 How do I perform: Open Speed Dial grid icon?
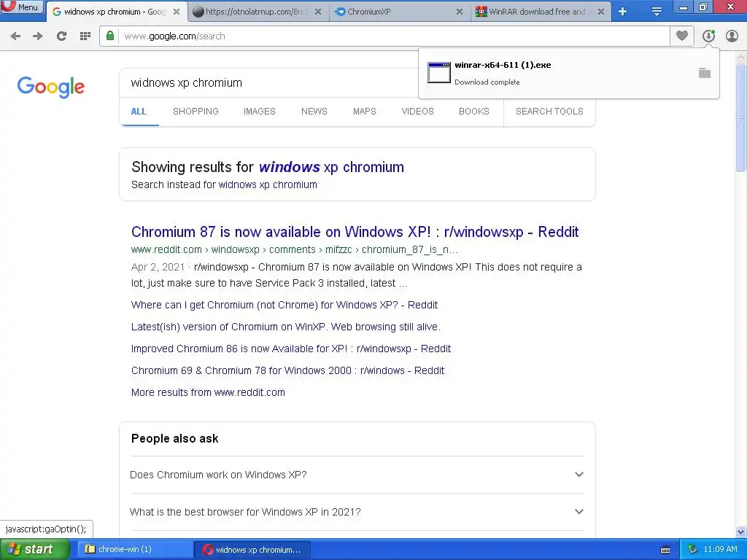[x=85, y=36]
